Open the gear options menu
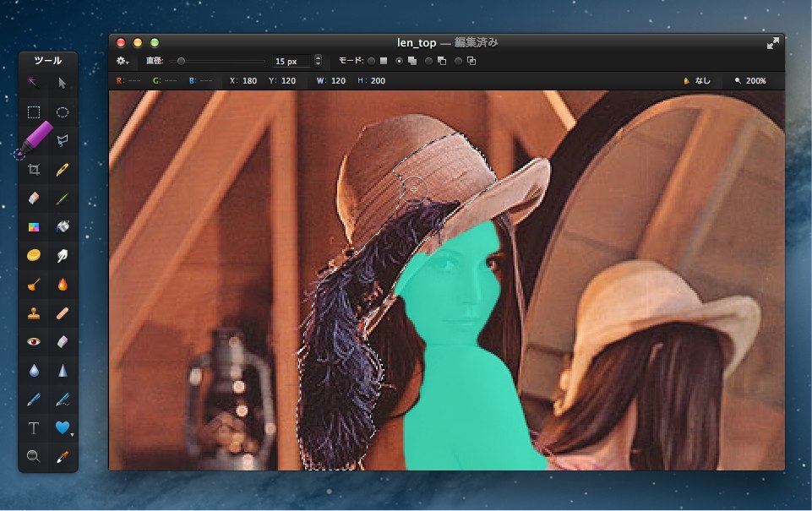 [122, 61]
